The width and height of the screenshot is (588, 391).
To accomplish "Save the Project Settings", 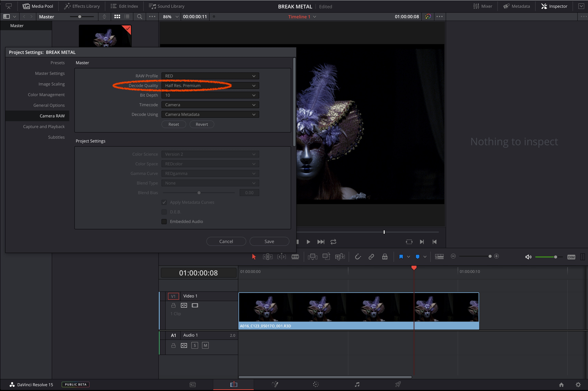I will (269, 241).
